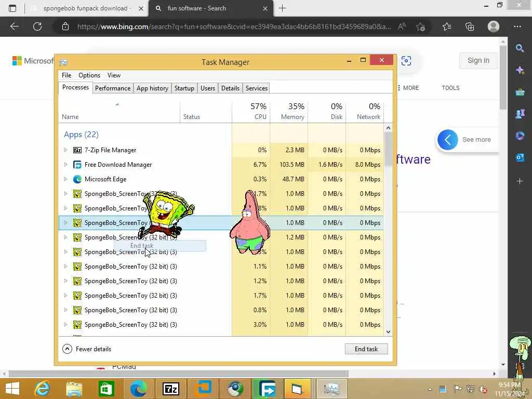Switch to the Startup tab

coord(184,88)
